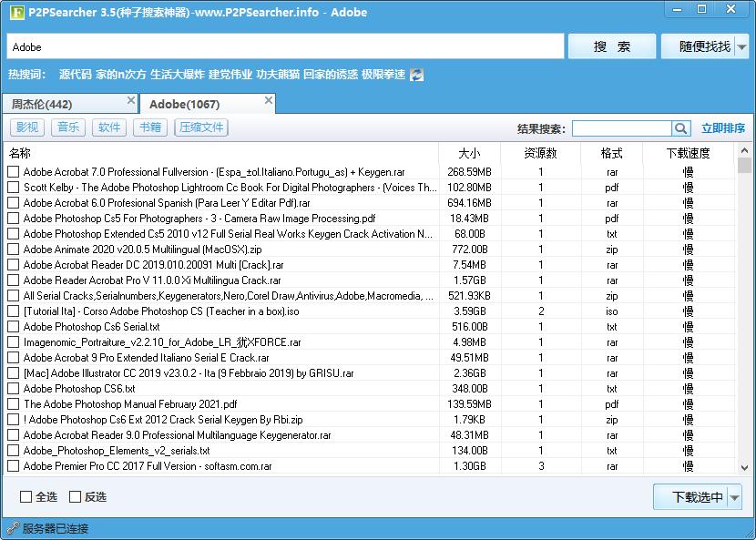This screenshot has height=540, width=756.
Task: Filter results by 压缩文件
Action: pos(201,127)
